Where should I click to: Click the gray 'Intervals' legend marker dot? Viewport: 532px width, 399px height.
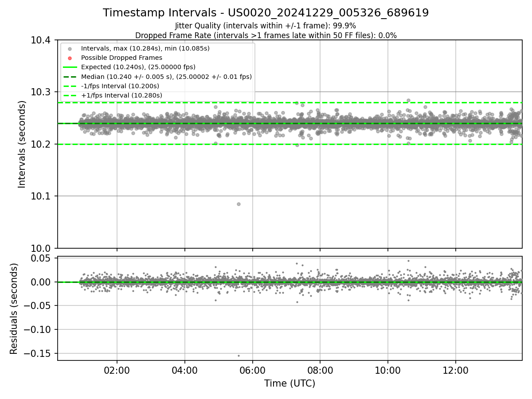[x=70, y=48]
